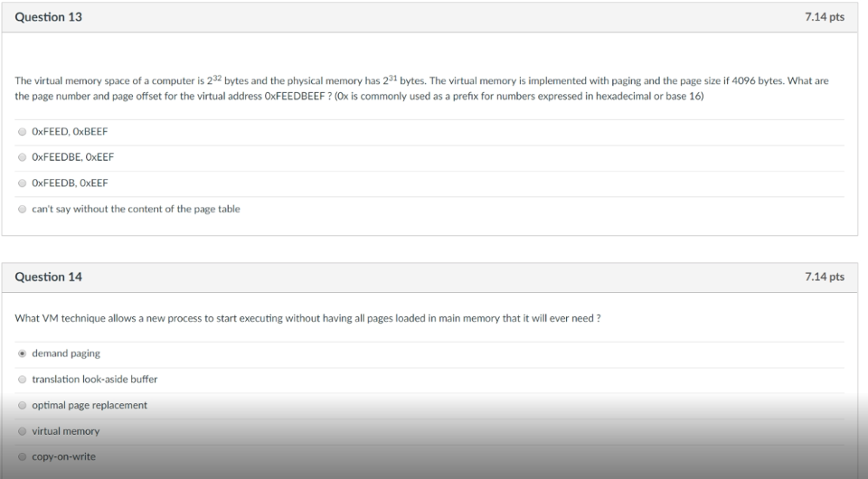The image size is (868, 479).
Task: Click the "optimal page replacement" label
Action: click(x=90, y=406)
